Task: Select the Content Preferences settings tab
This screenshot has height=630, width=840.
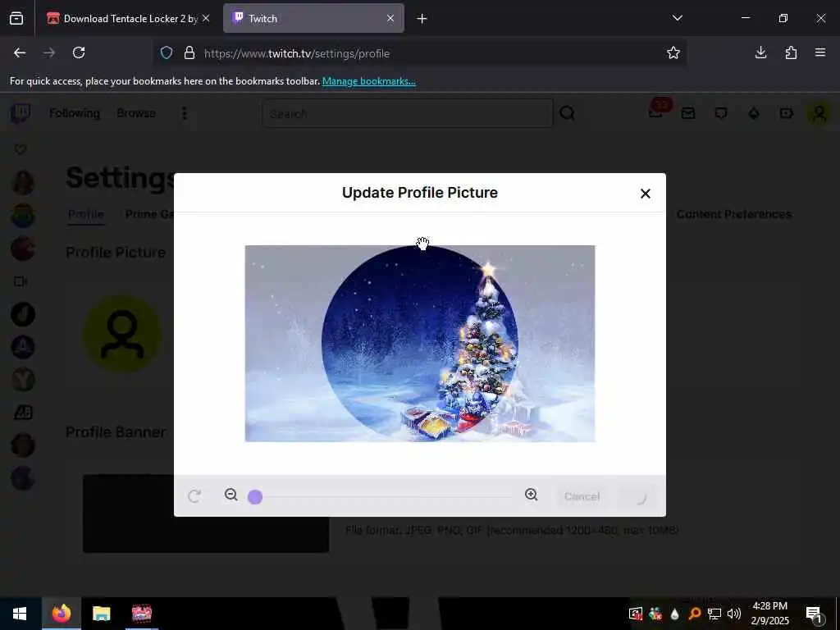Action: pyautogui.click(x=733, y=214)
